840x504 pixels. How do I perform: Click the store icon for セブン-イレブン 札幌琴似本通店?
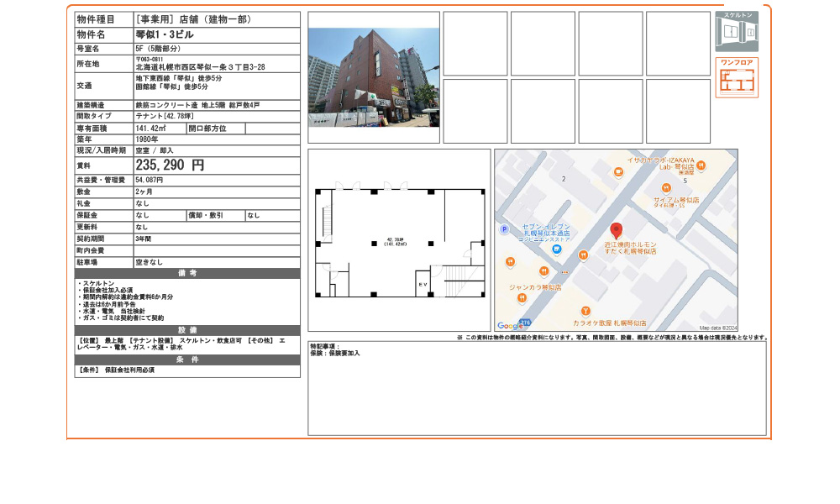[557, 249]
